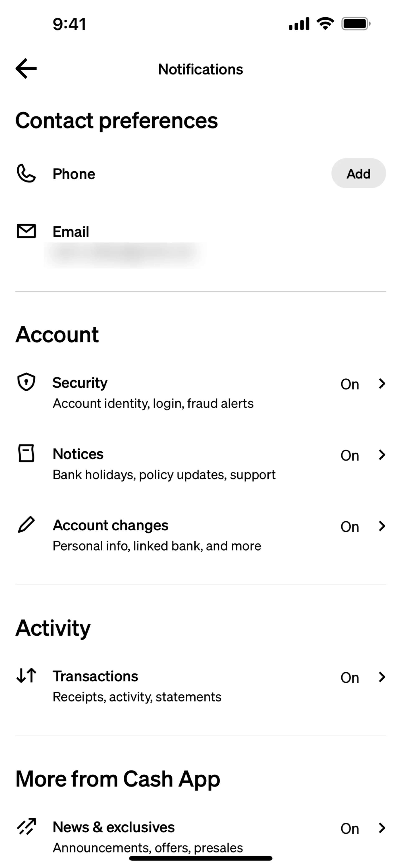Viewport: 401px width, 868px height.
Task: Expand Security settings with its chevron
Action: [x=382, y=383]
